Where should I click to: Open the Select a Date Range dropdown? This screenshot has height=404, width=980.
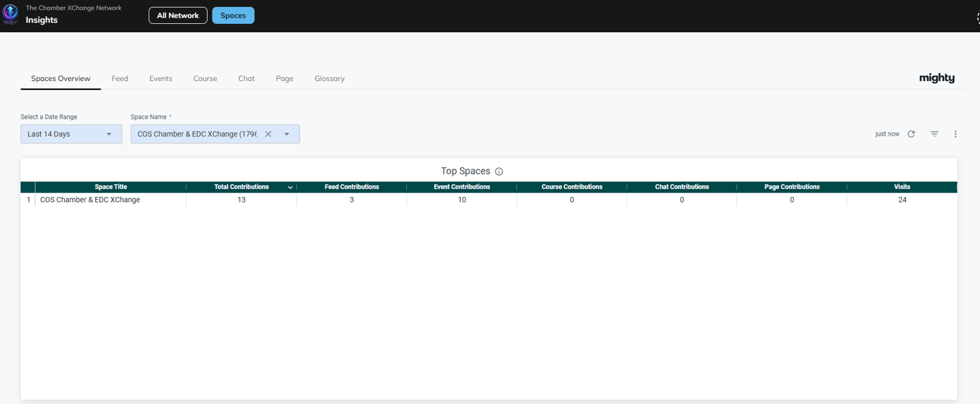coord(71,134)
